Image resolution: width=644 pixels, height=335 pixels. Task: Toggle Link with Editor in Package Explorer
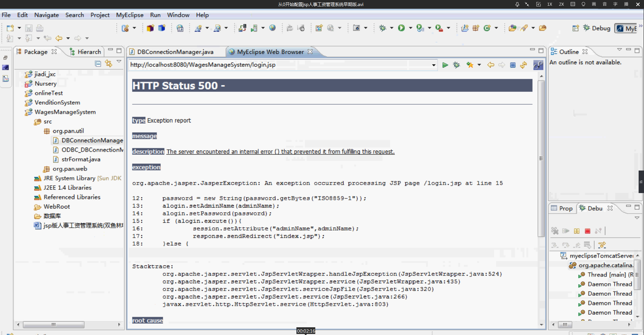108,63
